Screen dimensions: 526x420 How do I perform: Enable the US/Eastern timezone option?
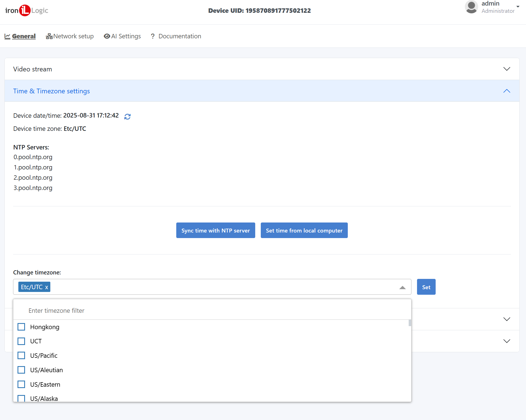tap(21, 384)
